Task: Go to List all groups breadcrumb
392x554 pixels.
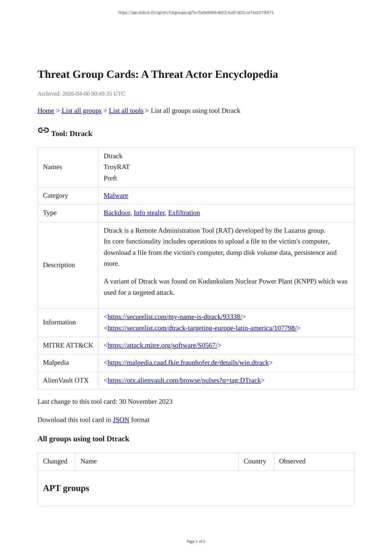Action: pyautogui.click(x=81, y=111)
